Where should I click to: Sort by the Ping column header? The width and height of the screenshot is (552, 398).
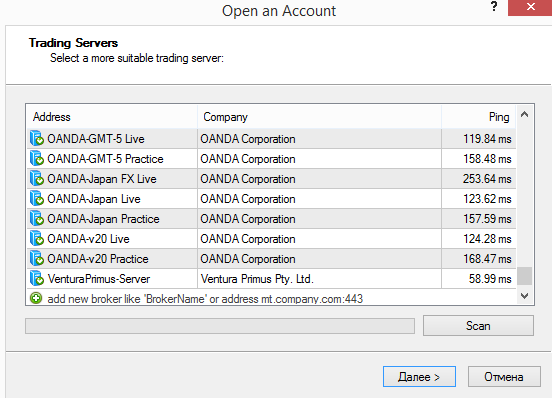(478, 117)
